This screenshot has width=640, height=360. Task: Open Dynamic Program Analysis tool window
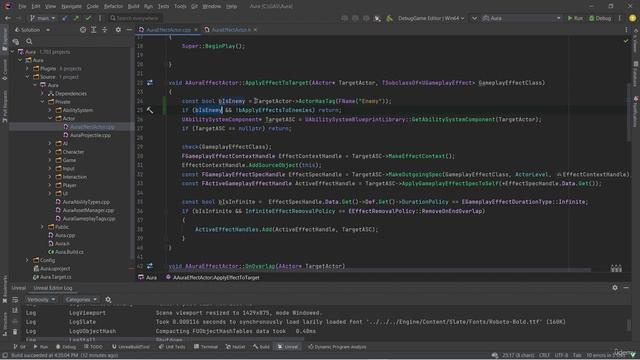(337, 347)
